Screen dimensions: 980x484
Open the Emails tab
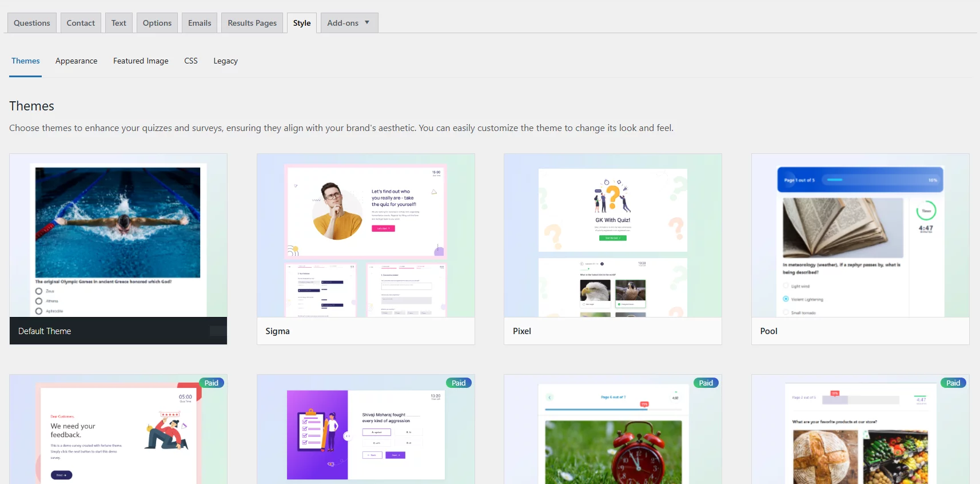pos(200,23)
